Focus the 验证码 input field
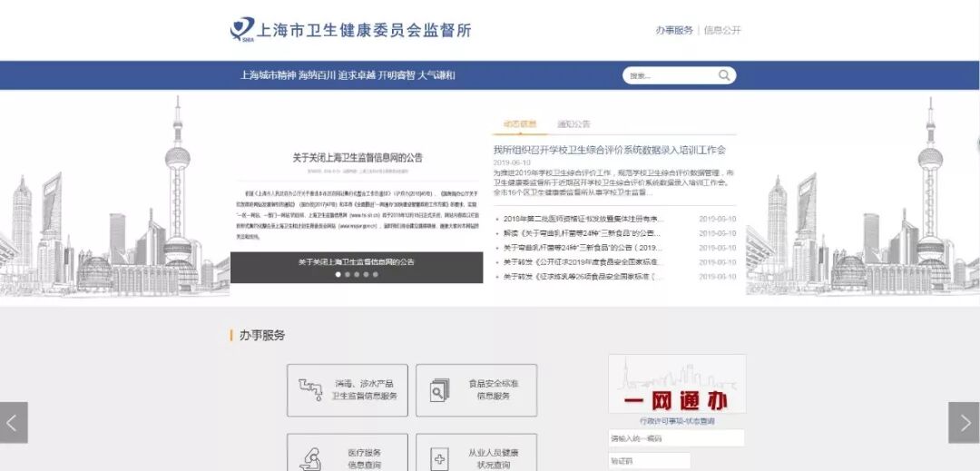The width and height of the screenshot is (980, 471). tap(650, 461)
